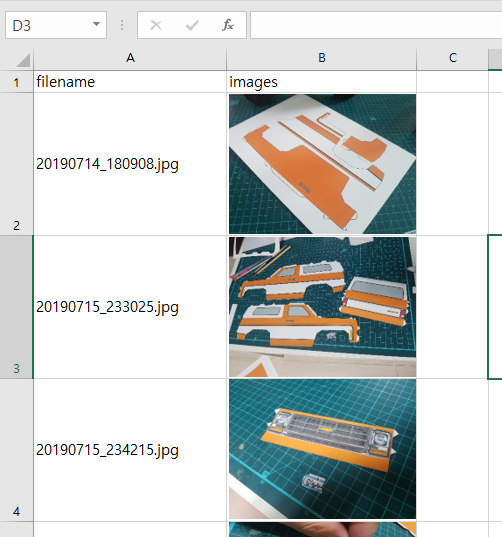Screen dimensions: 502x537
Task: Select cell with 20190715_233025.jpg
Action: point(130,307)
